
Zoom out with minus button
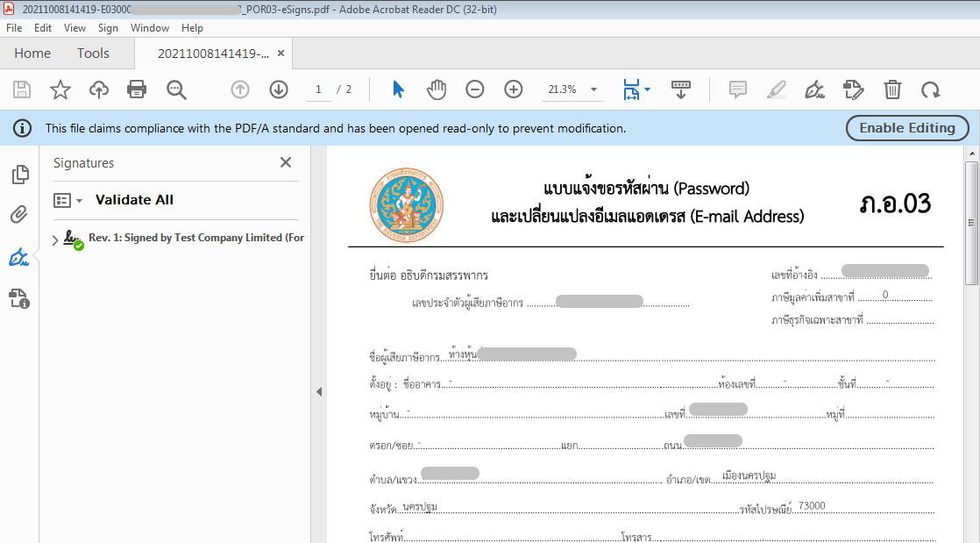pos(475,89)
